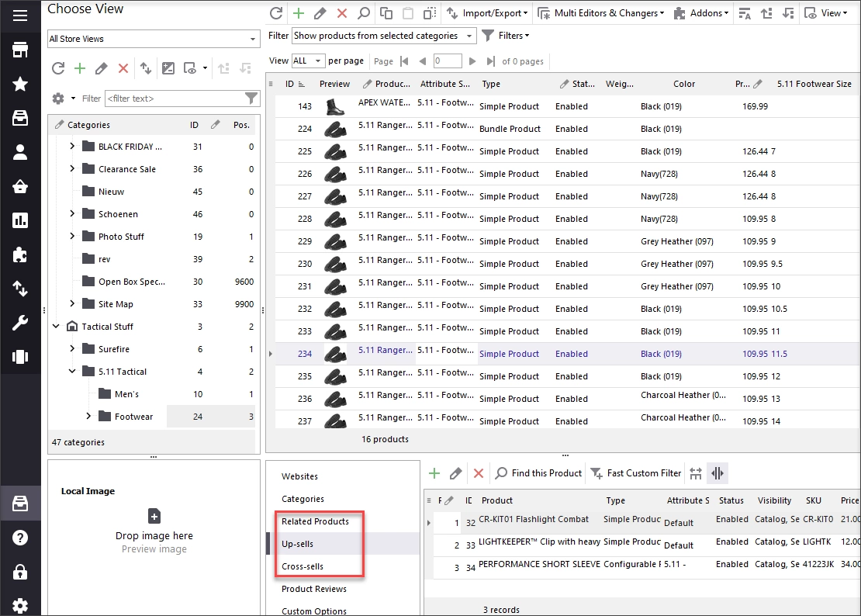Collapse the 5.11 Tactical category

[72, 371]
